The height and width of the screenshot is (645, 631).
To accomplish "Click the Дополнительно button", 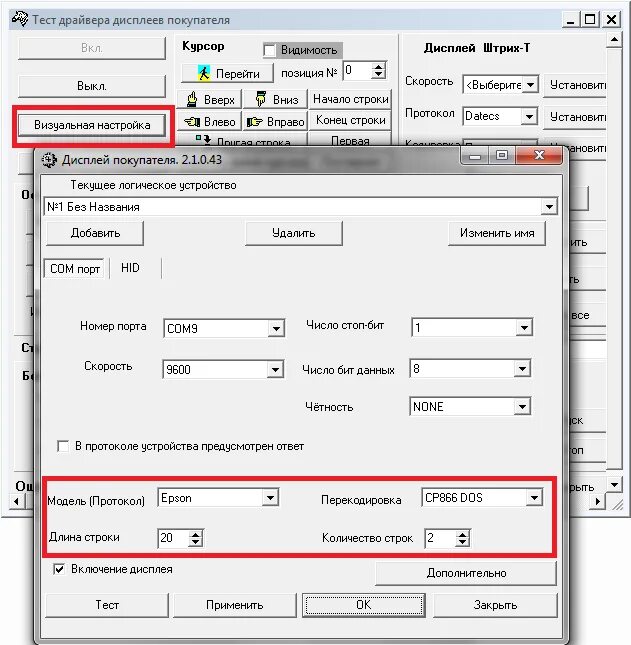I will 466,573.
